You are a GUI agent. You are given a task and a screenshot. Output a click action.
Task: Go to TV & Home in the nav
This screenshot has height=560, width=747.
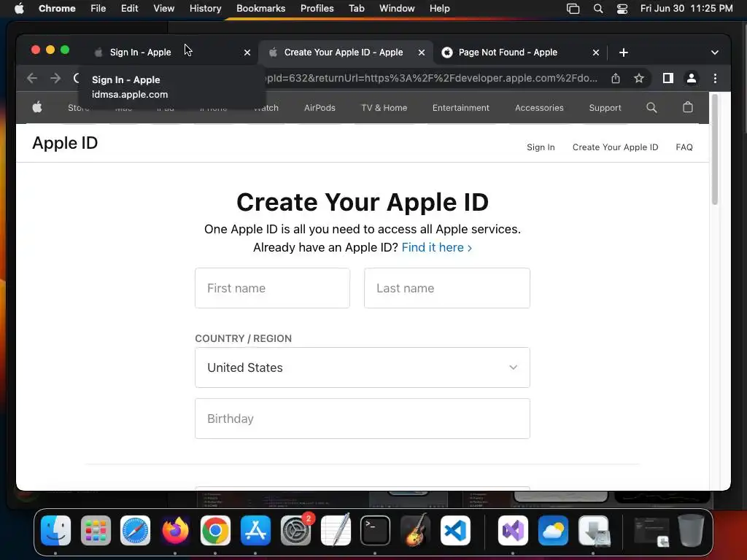(x=384, y=108)
